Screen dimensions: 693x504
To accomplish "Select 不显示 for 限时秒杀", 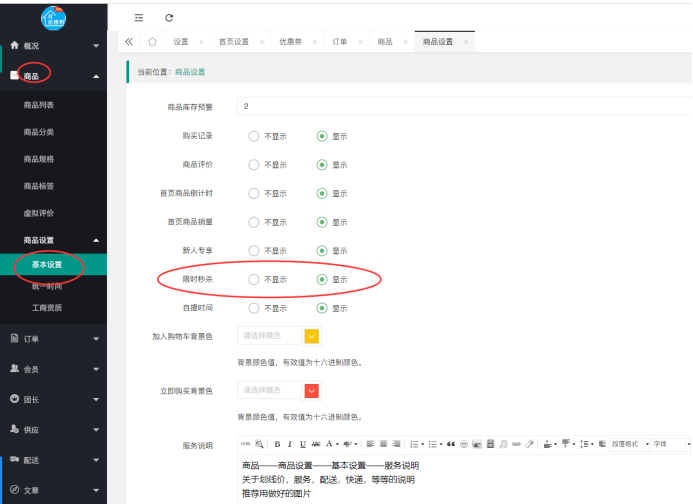I will click(254, 279).
